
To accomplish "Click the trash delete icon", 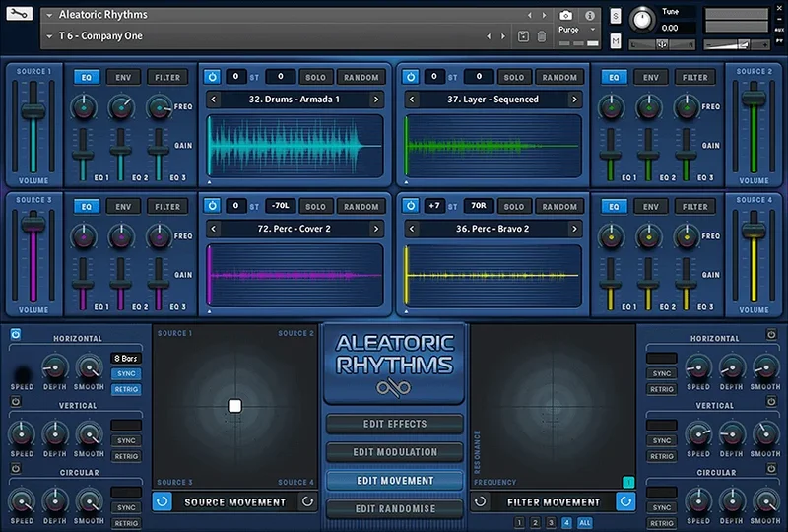I will click(541, 36).
